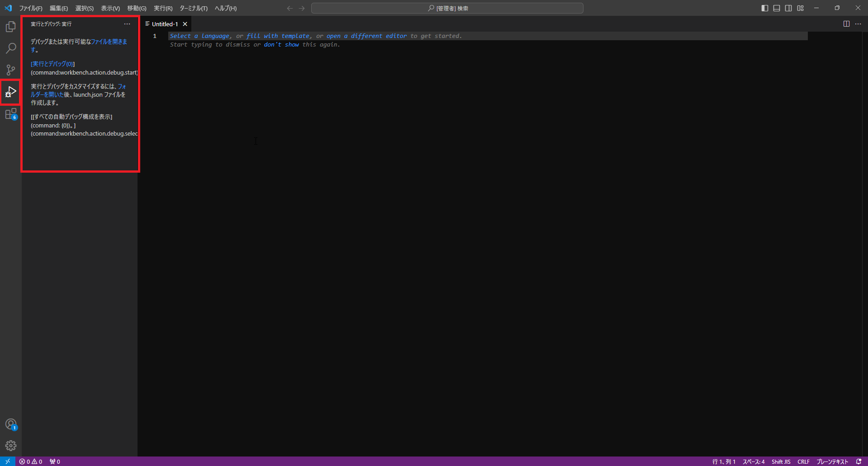Open the 移動(G) menu
The image size is (868, 466).
[137, 8]
